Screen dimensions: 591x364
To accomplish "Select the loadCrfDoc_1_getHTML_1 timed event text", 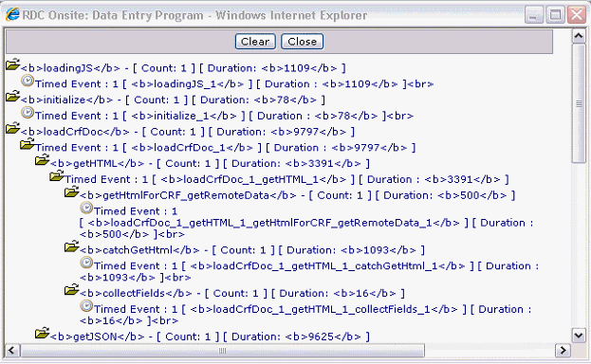I will pos(286,179).
